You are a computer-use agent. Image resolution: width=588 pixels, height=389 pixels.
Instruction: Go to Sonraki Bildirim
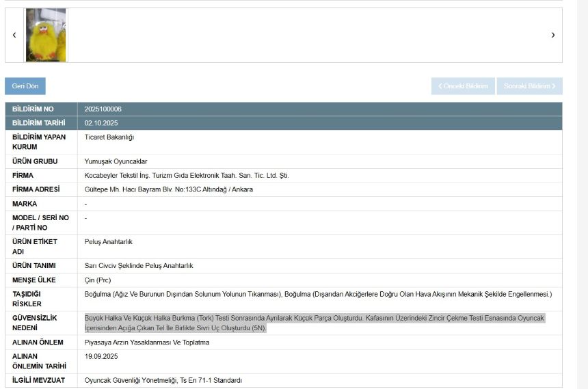click(x=529, y=86)
